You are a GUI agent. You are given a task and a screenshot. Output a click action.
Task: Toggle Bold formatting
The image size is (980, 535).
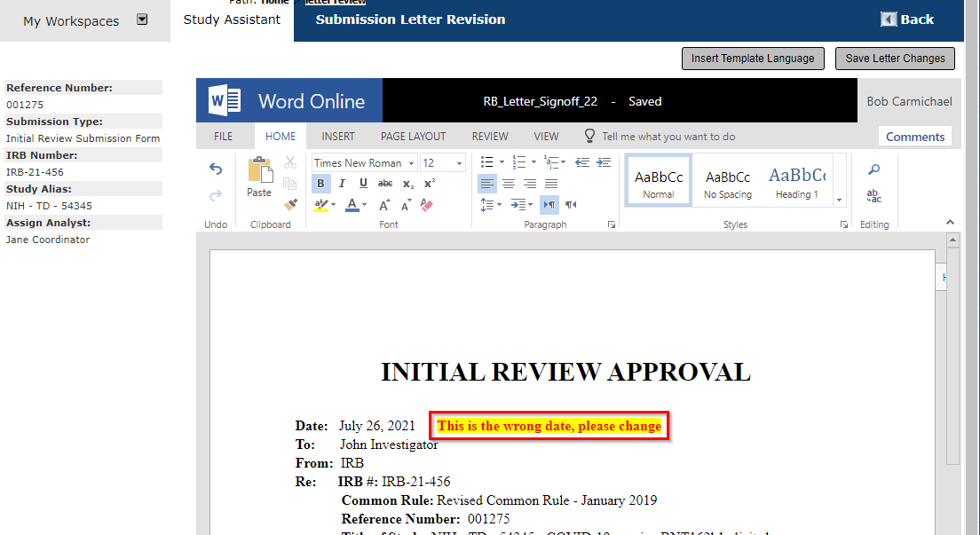pos(320,183)
